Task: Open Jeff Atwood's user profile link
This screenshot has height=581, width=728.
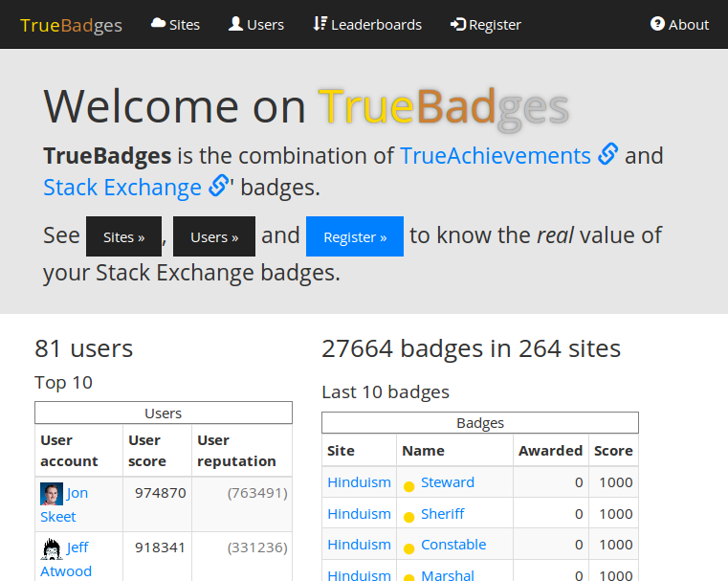Action: pyautogui.click(x=66, y=559)
